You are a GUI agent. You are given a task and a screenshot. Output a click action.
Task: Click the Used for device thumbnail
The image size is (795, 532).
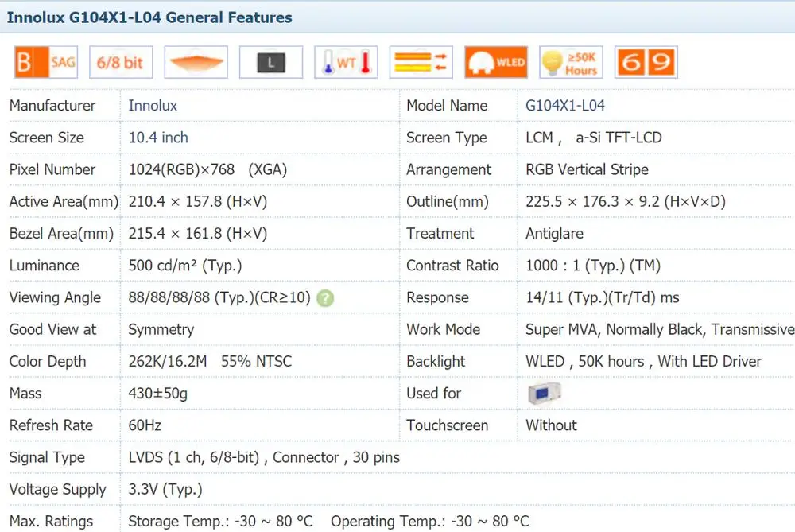pos(544,393)
